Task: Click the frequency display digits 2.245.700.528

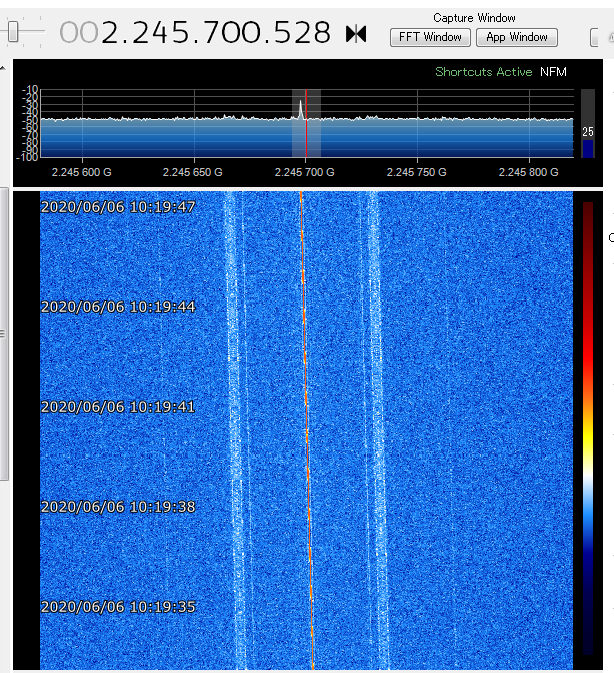Action: [216, 33]
